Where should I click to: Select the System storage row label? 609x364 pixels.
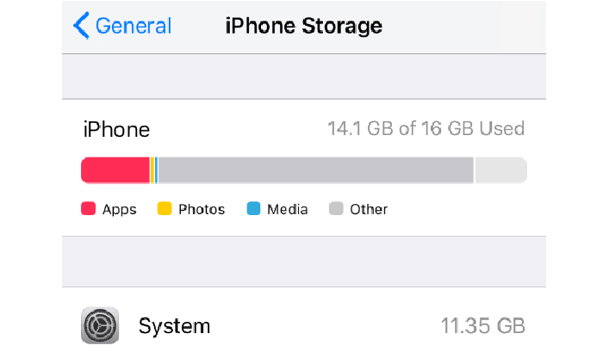[x=174, y=326]
